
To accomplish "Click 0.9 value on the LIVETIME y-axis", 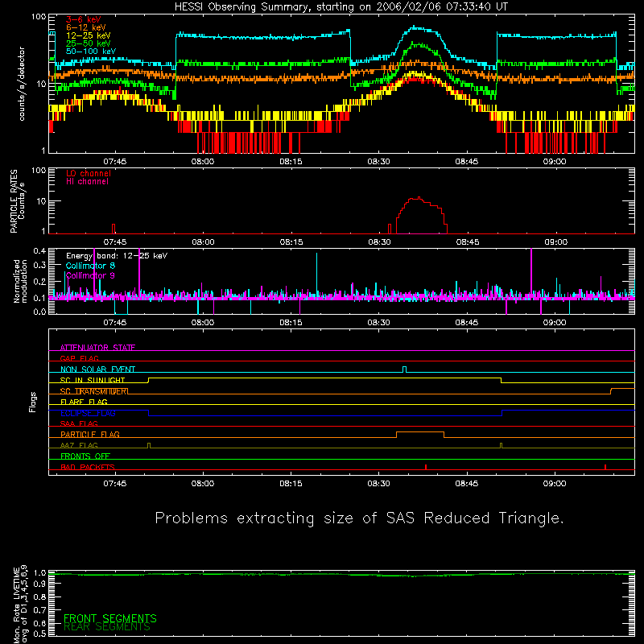I will tap(39, 583).
